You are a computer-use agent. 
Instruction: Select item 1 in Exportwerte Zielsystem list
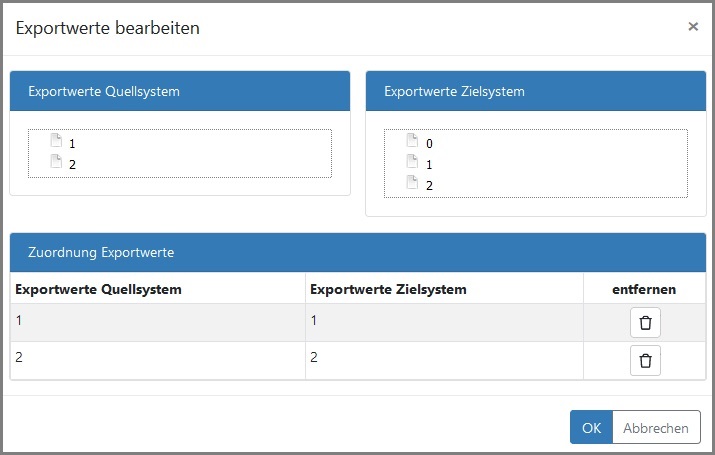click(x=429, y=164)
